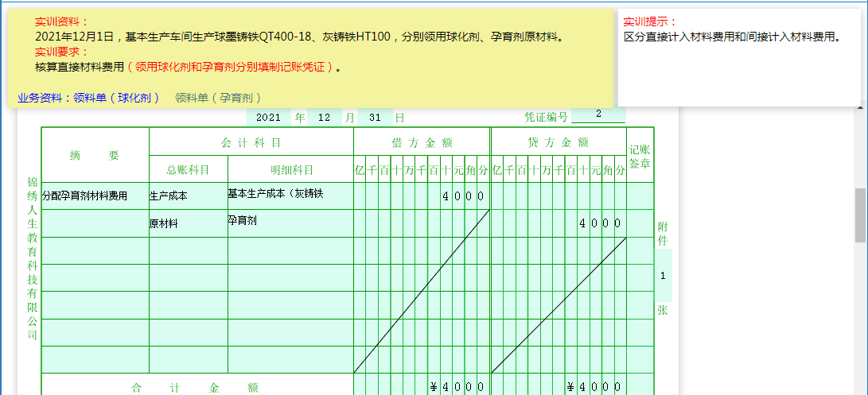Select the 孕育剂 detail account cell

290,223
